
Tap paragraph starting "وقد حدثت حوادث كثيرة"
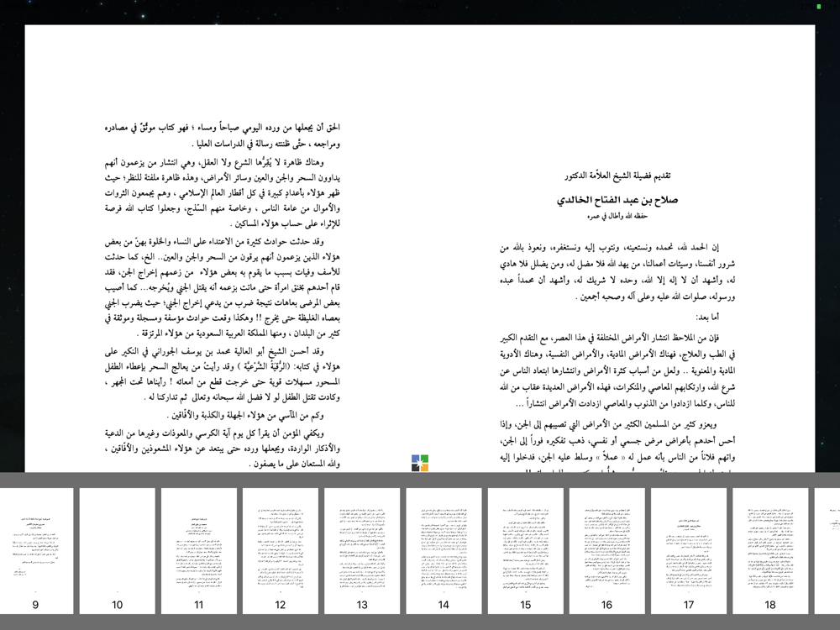coord(223,287)
